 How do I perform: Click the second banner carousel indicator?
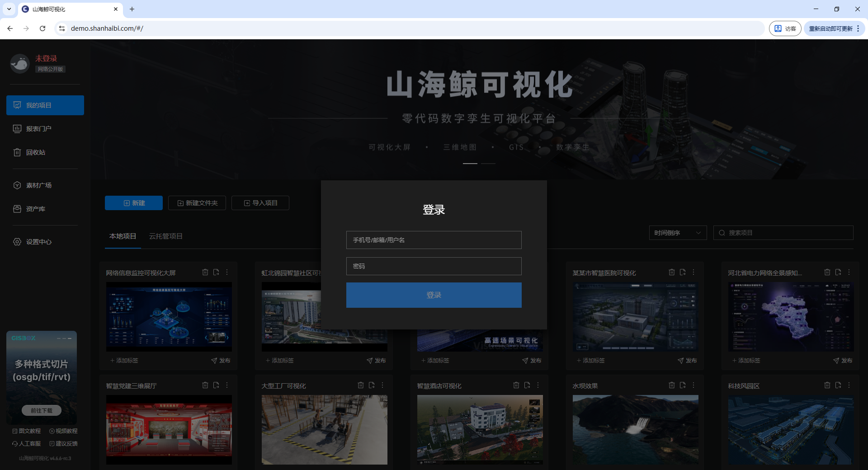488,163
